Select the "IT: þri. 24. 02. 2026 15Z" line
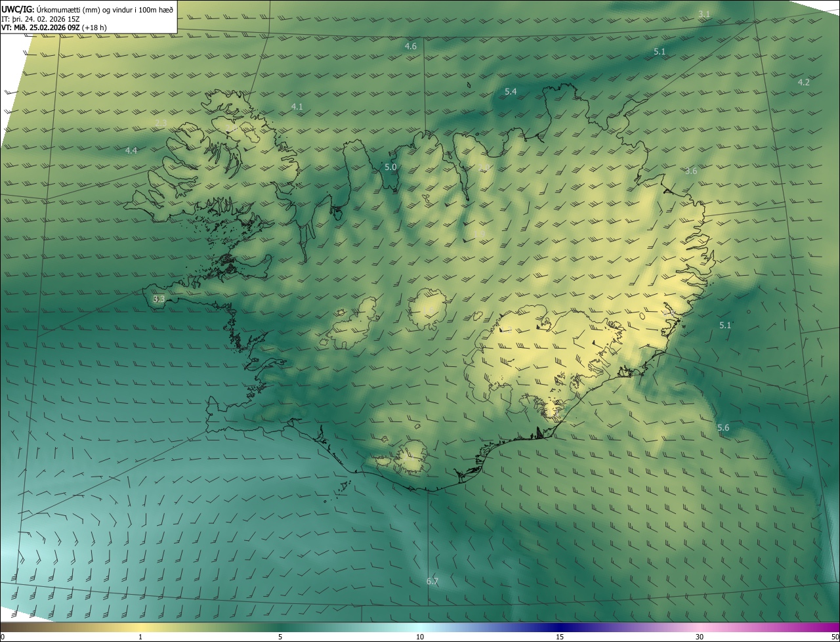 click(41, 20)
